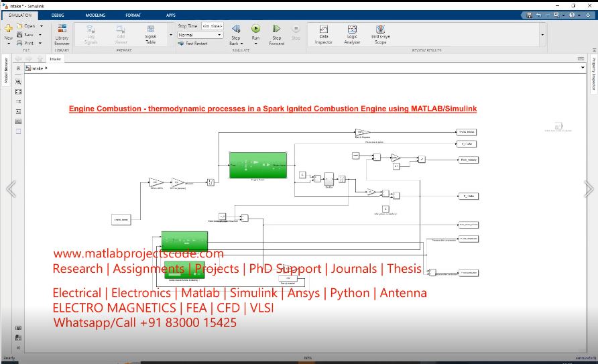Open the Property Inspector side panel

[x=593, y=74]
